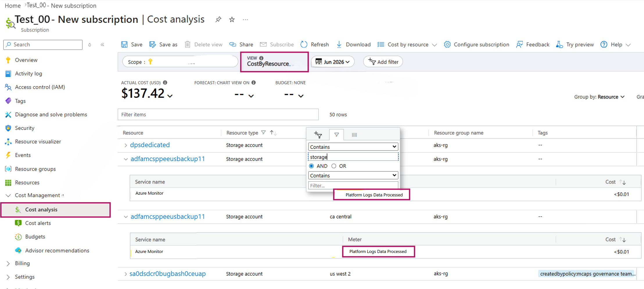Viewport: 644px width, 289px height.
Task: Refresh the cost analysis data
Action: [x=315, y=44]
